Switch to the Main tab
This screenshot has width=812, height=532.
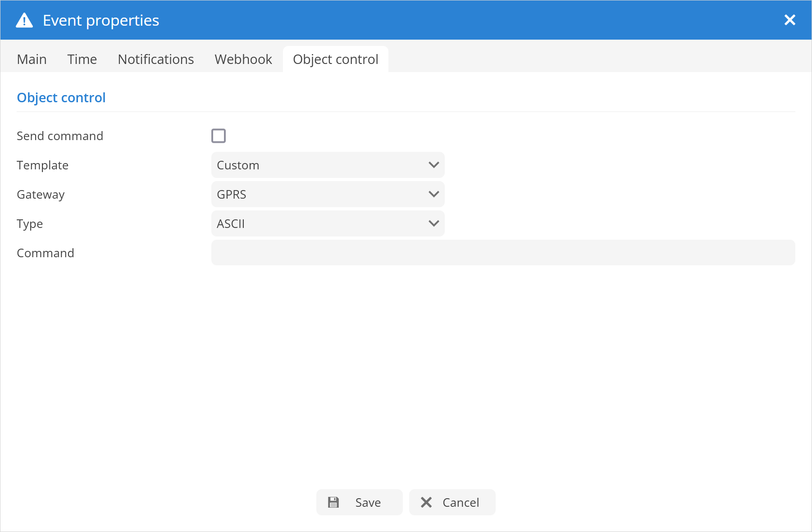point(32,59)
